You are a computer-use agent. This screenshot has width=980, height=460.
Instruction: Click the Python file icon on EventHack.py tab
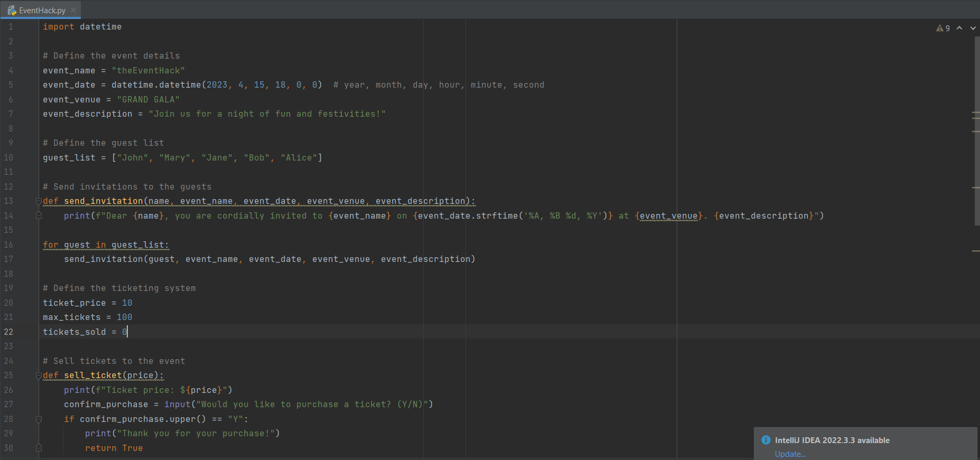[12, 10]
